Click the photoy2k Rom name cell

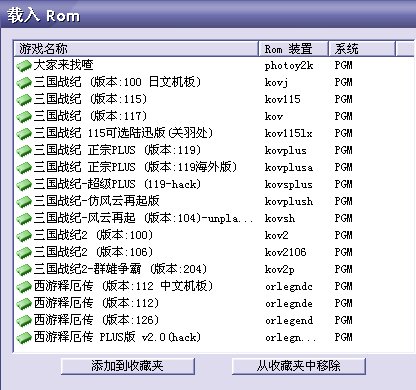pyautogui.click(x=289, y=66)
